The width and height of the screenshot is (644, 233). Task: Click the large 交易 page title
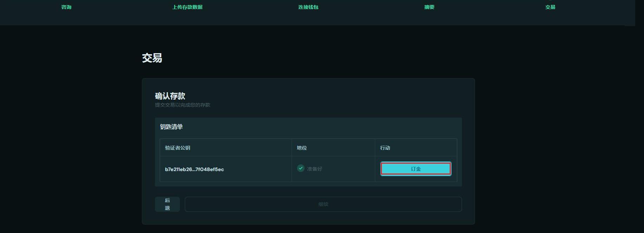pos(152,58)
